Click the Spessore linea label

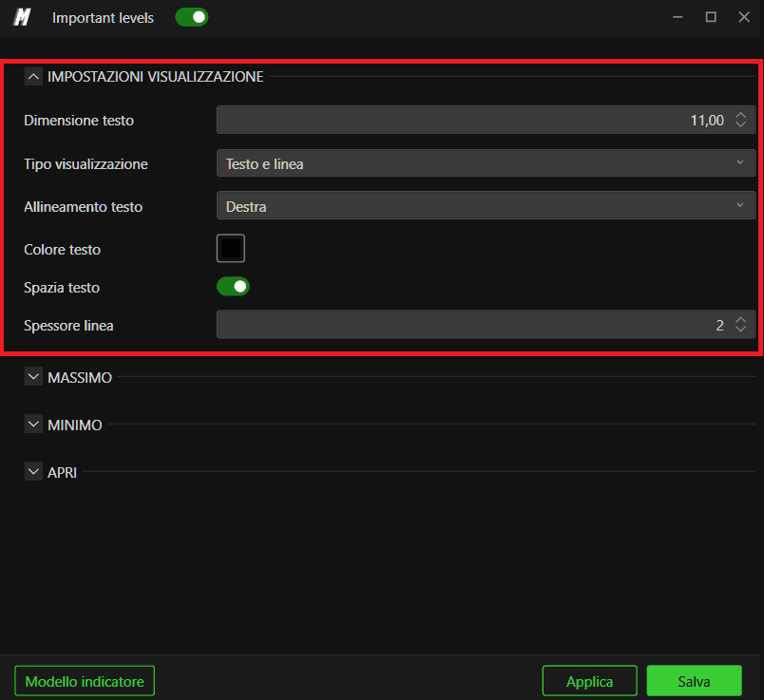click(x=68, y=326)
